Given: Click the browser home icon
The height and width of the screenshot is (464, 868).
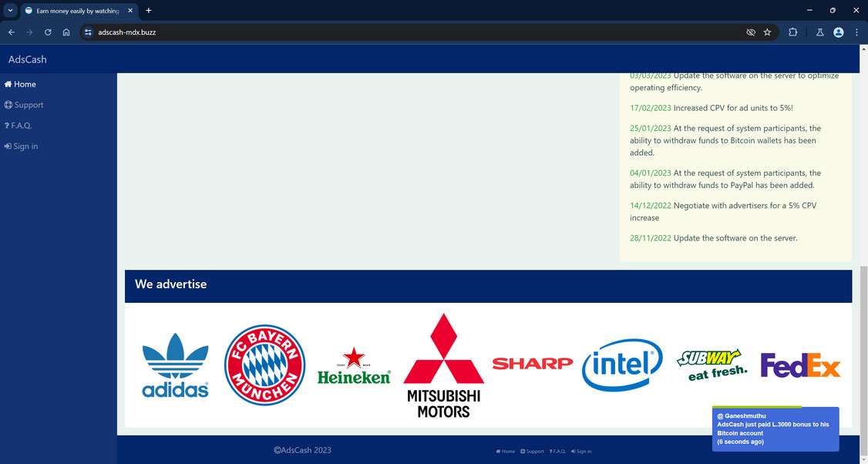Looking at the screenshot, I should coord(66,32).
